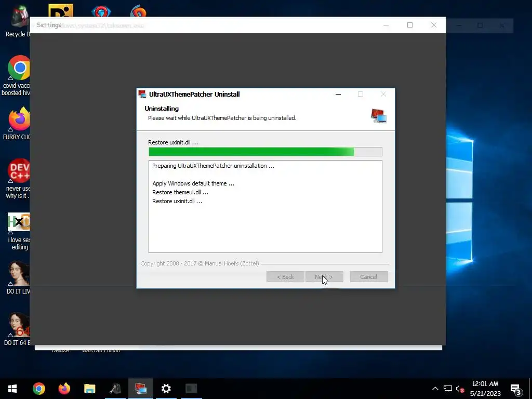Switch to the Settings gear taskbar item
This screenshot has height=399, width=532.
click(x=166, y=389)
